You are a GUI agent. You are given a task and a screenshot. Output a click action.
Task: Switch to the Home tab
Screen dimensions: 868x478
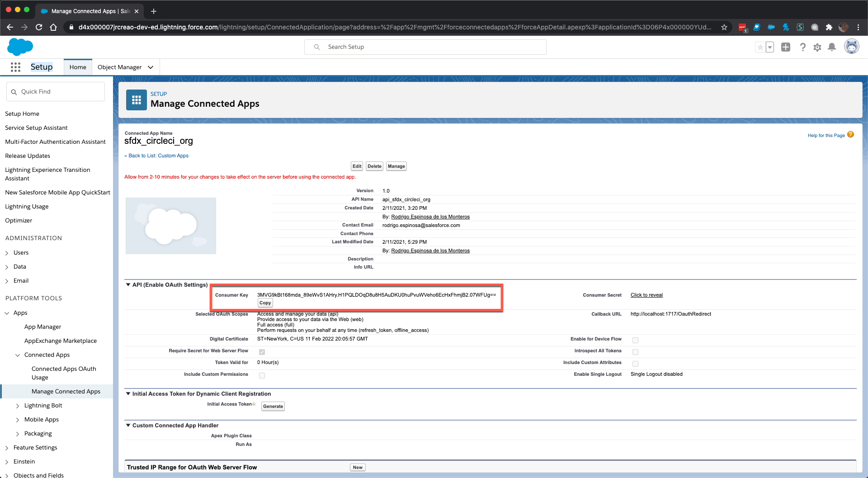click(x=78, y=67)
